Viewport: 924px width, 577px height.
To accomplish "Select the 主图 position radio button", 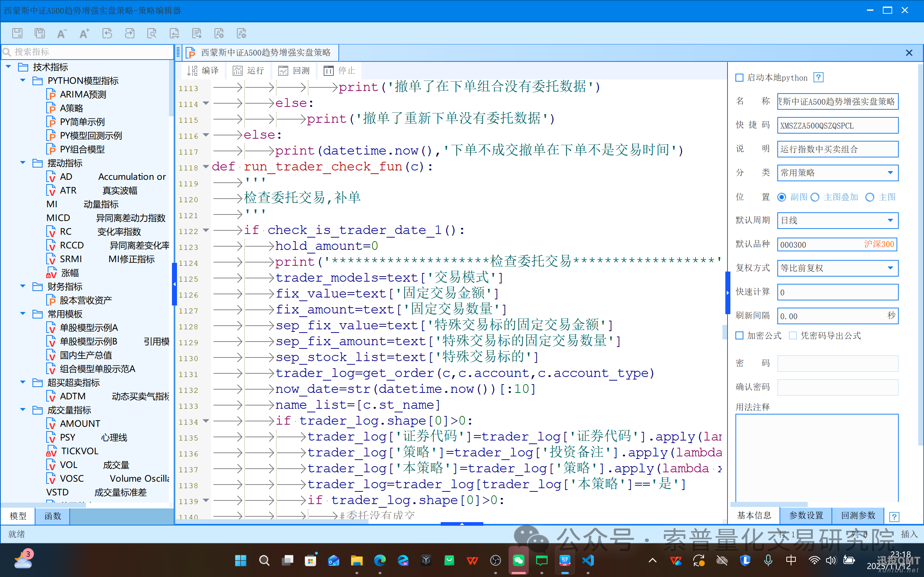I will [870, 197].
